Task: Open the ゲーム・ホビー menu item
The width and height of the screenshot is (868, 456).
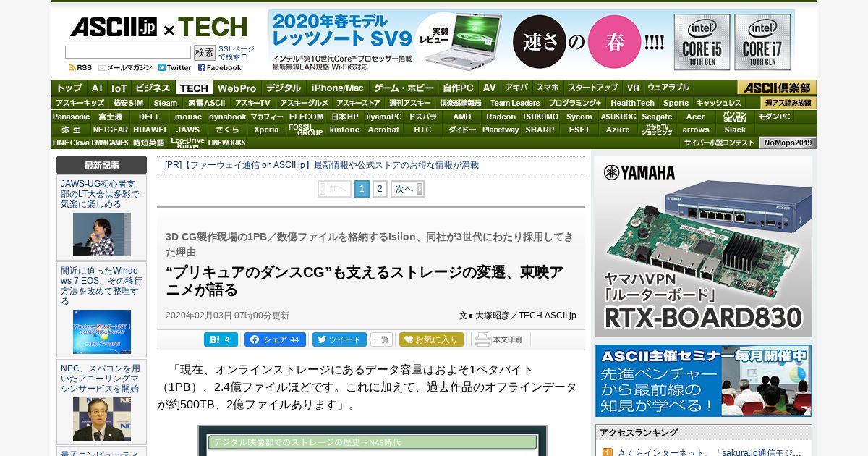Action: [404, 88]
